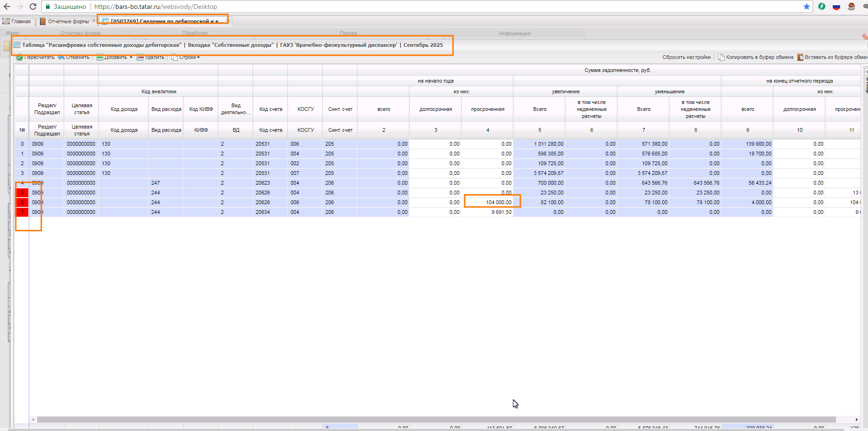Open the Отчетные формы tab
Screen dimensions: 868x431
coord(65,21)
